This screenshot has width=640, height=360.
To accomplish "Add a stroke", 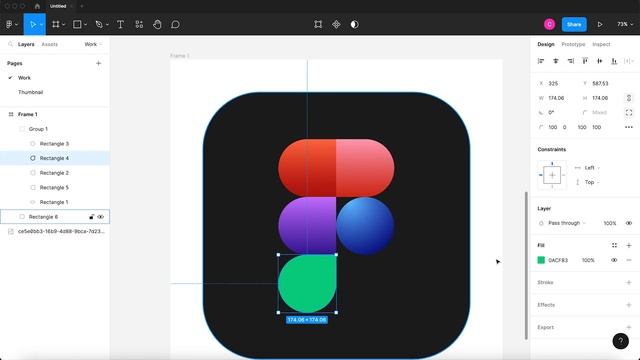I will [x=629, y=282].
